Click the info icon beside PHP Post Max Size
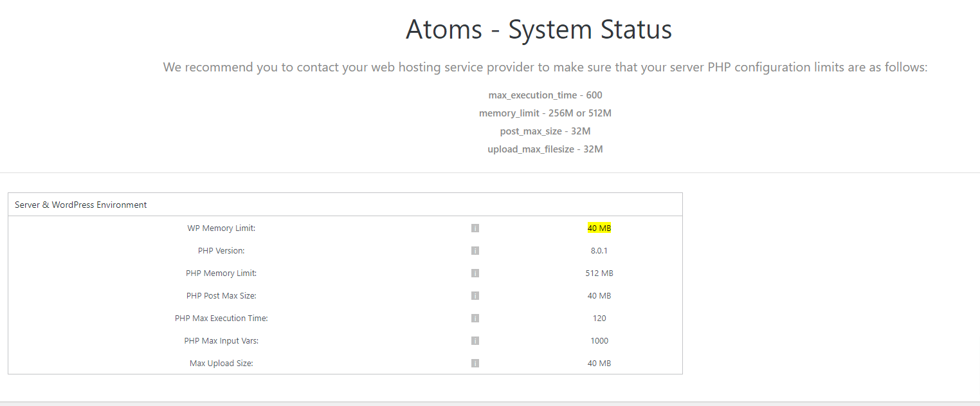The image size is (980, 406). coord(475,295)
